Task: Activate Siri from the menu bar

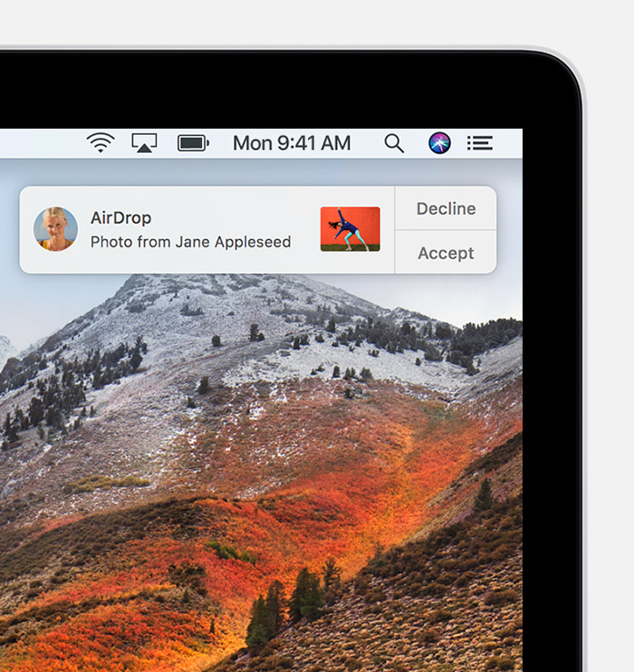Action: (439, 143)
